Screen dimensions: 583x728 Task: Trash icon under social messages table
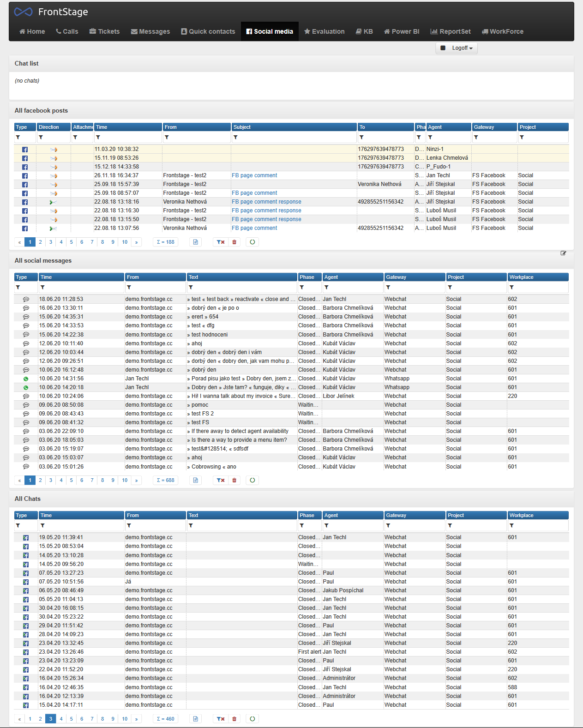pyautogui.click(x=234, y=480)
